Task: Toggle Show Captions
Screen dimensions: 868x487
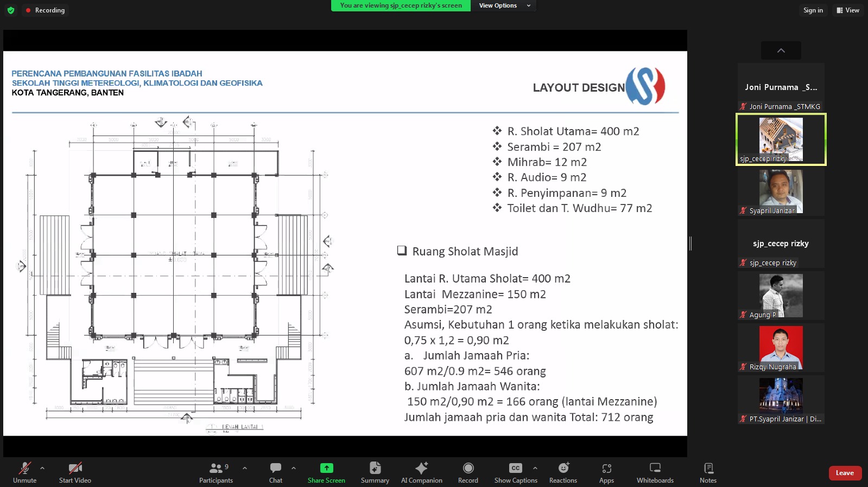Action: click(x=515, y=469)
